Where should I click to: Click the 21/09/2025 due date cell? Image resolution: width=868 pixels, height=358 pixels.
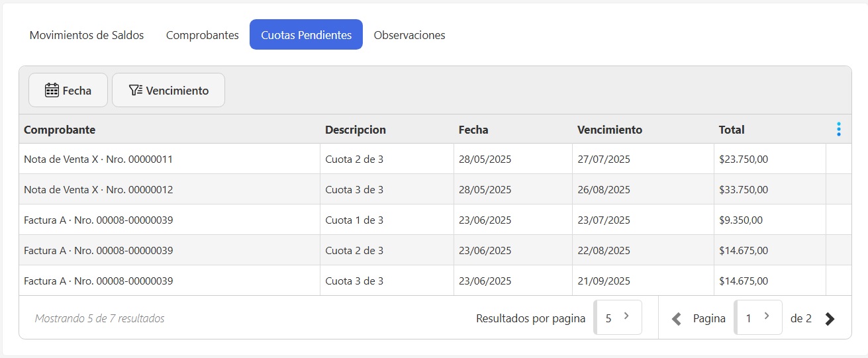tap(603, 281)
